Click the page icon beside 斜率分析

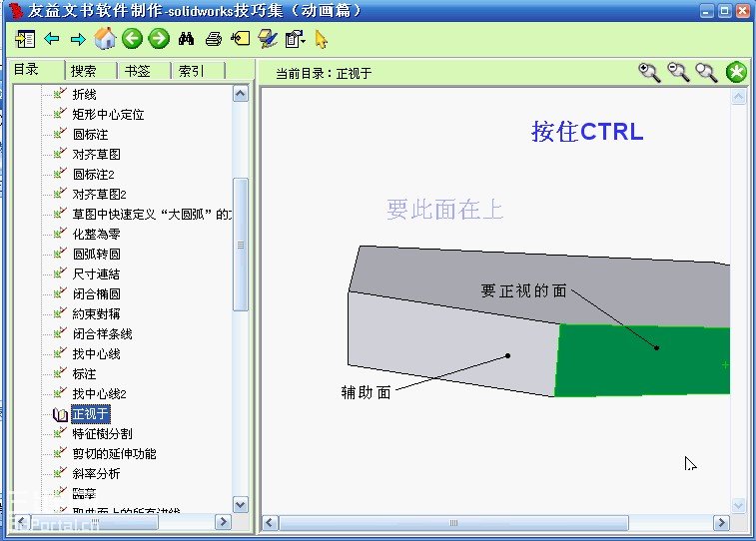click(60, 472)
